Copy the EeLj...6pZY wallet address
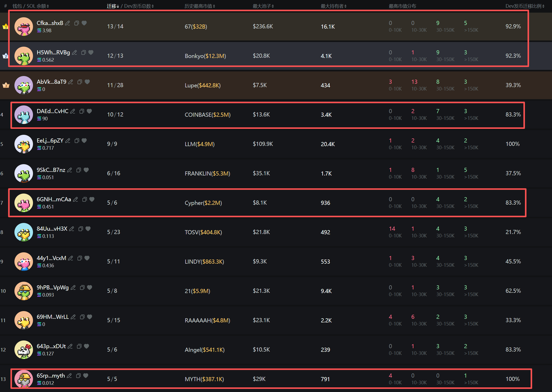Viewport: 552px width, 392px height. (77, 141)
